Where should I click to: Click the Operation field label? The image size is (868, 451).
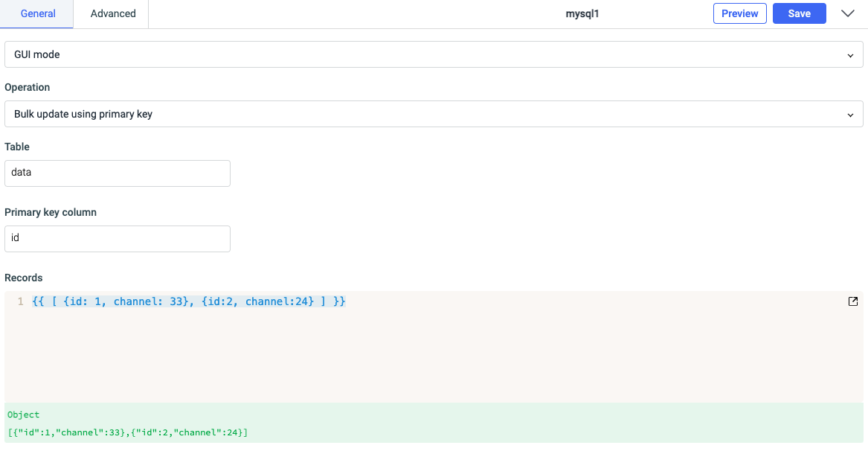[x=28, y=87]
